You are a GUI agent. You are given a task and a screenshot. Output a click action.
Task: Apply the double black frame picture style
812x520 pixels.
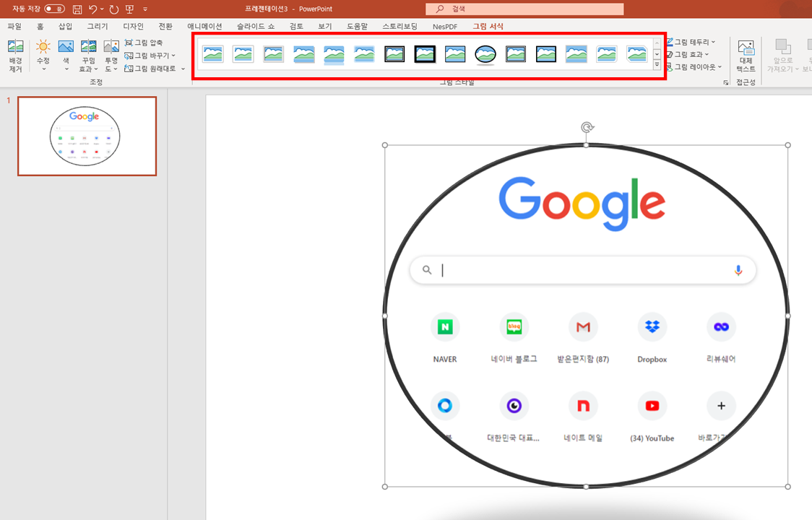coord(394,54)
